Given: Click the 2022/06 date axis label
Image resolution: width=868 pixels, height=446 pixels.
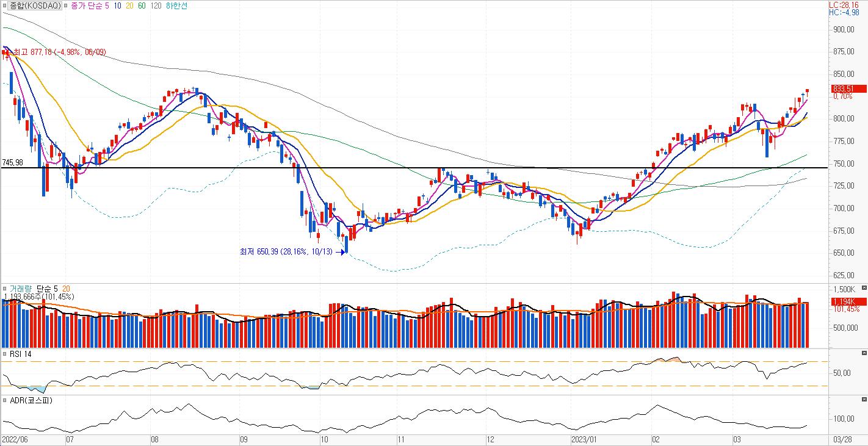Looking at the screenshot, I should 14,439.
